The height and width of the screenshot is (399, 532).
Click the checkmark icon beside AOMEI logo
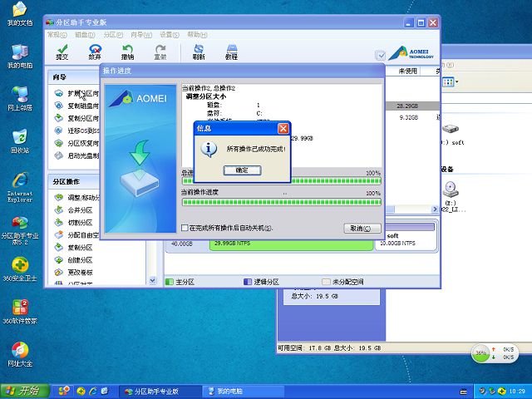click(x=381, y=55)
